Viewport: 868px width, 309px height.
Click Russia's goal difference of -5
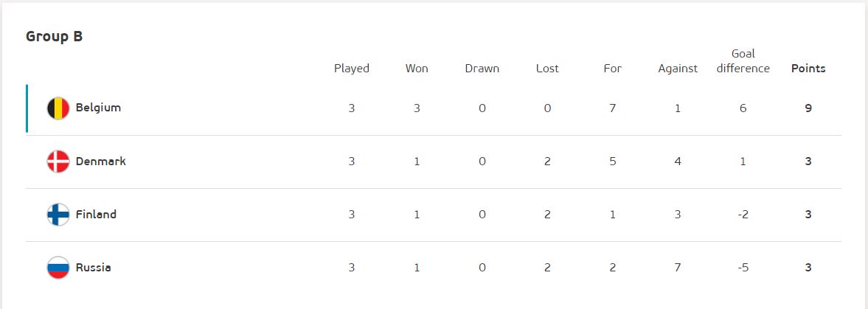pos(743,268)
